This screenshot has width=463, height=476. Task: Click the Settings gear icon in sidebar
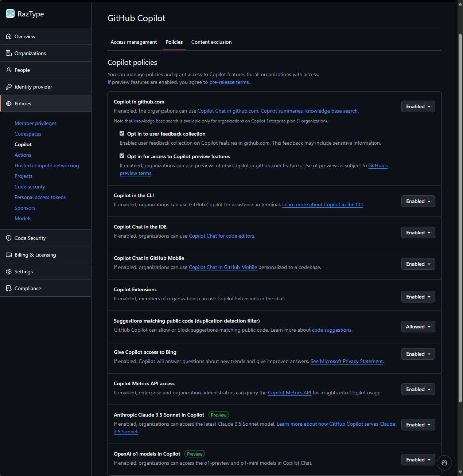9,272
